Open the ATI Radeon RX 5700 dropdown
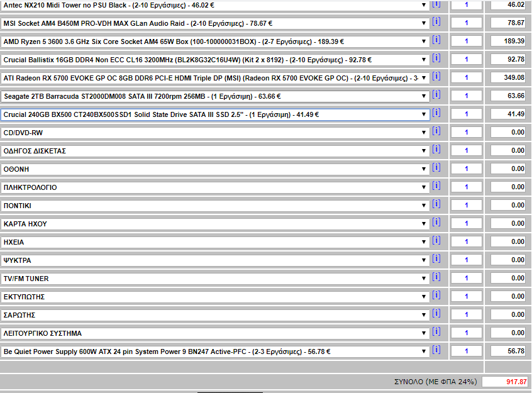The width and height of the screenshot is (532, 393). click(x=215, y=78)
